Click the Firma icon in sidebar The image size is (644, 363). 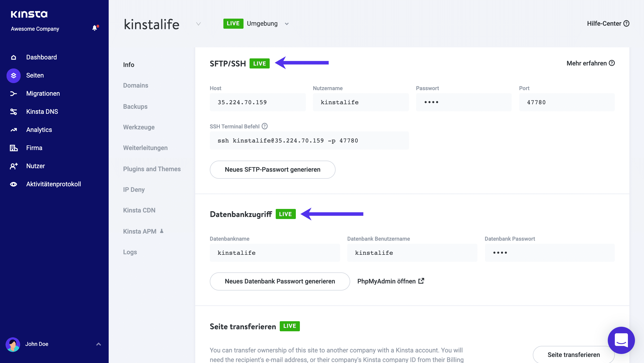pyautogui.click(x=13, y=148)
